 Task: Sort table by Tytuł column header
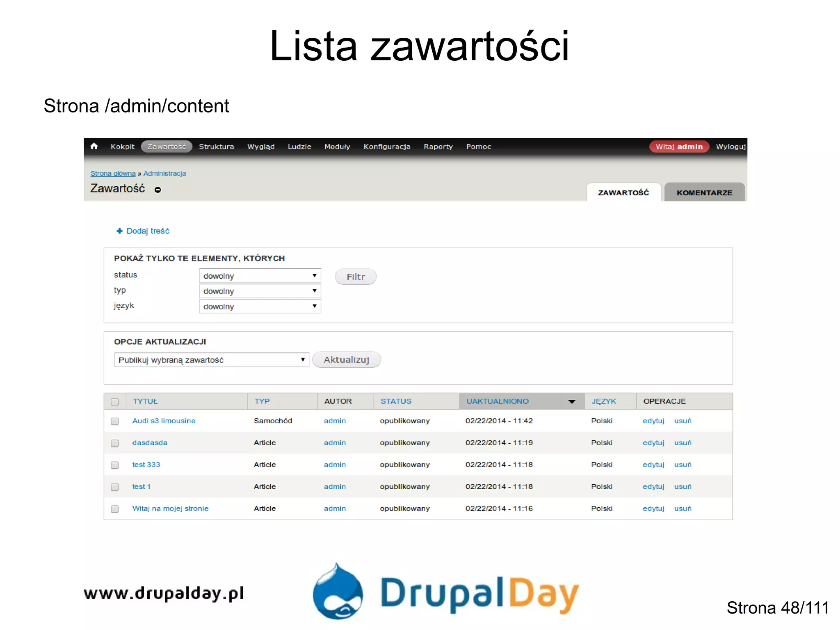(x=145, y=401)
